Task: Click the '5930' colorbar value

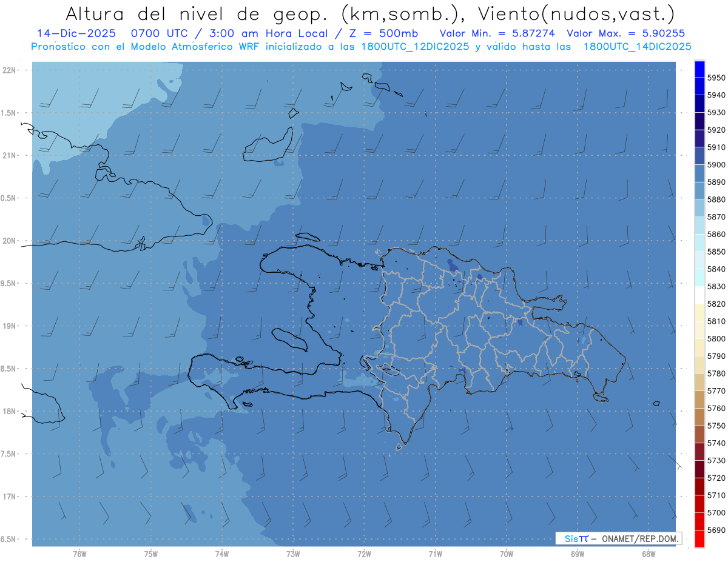Action: click(x=716, y=113)
